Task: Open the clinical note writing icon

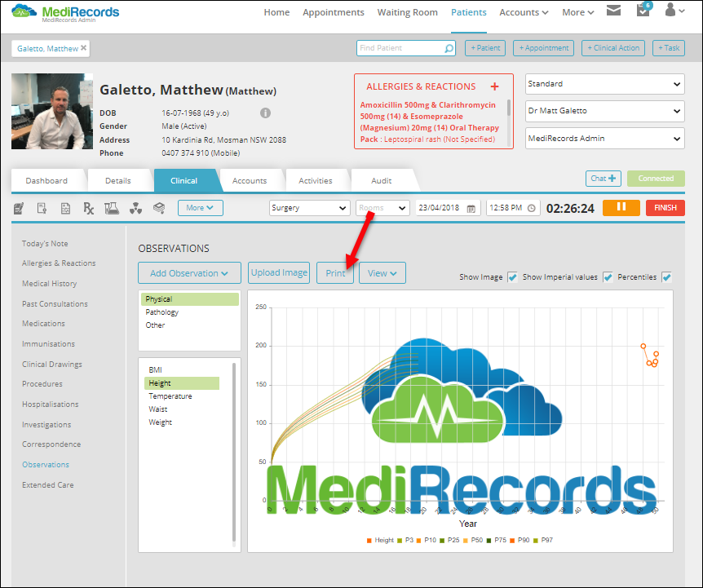Action: pyautogui.click(x=19, y=208)
